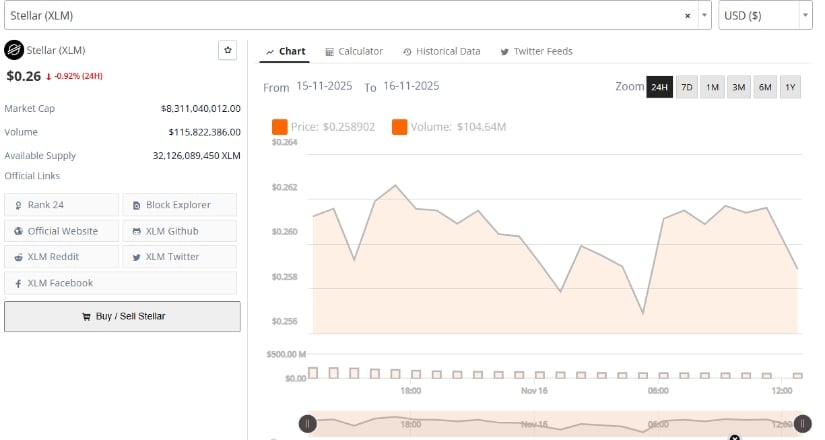
Task: Grab the left range slider handle
Action: click(x=308, y=424)
